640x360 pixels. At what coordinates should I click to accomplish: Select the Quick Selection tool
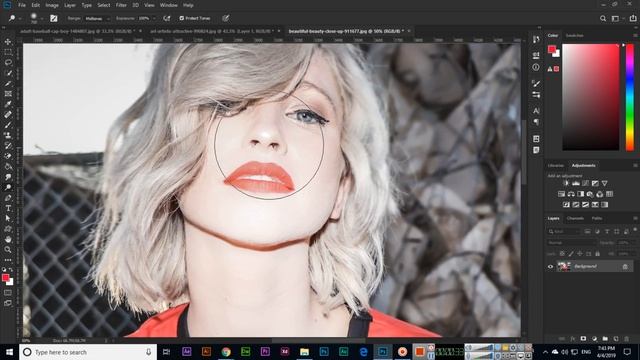click(x=8, y=73)
